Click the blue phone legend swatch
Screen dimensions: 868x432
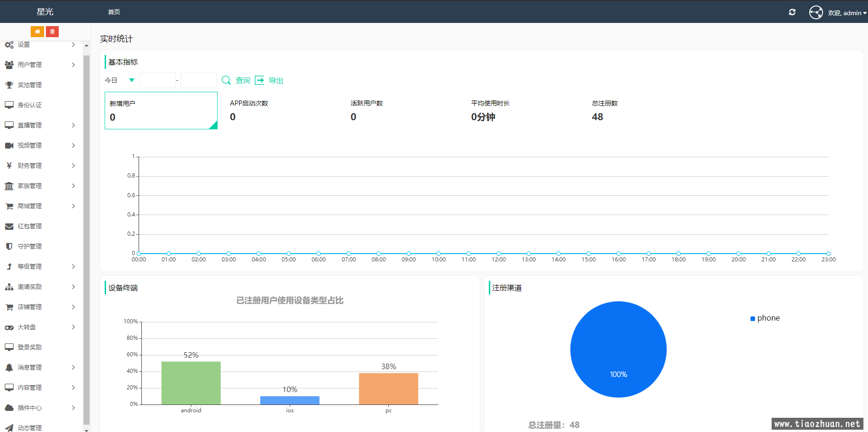753,319
